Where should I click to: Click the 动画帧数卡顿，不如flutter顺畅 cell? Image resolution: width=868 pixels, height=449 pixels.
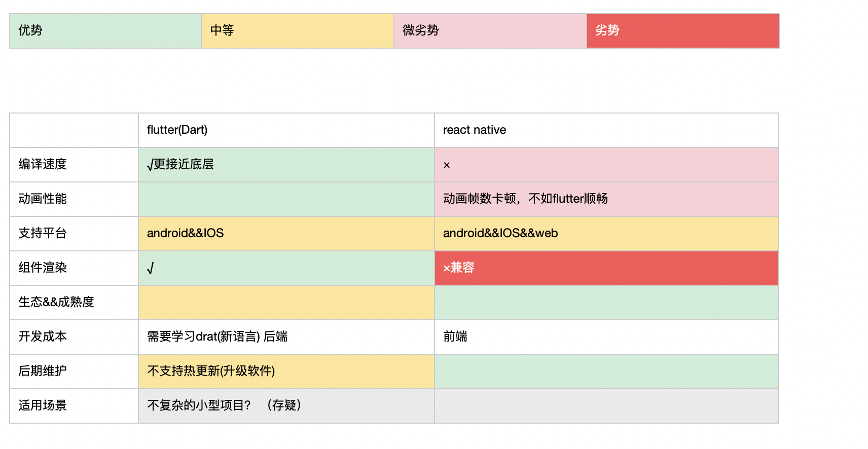point(606,199)
